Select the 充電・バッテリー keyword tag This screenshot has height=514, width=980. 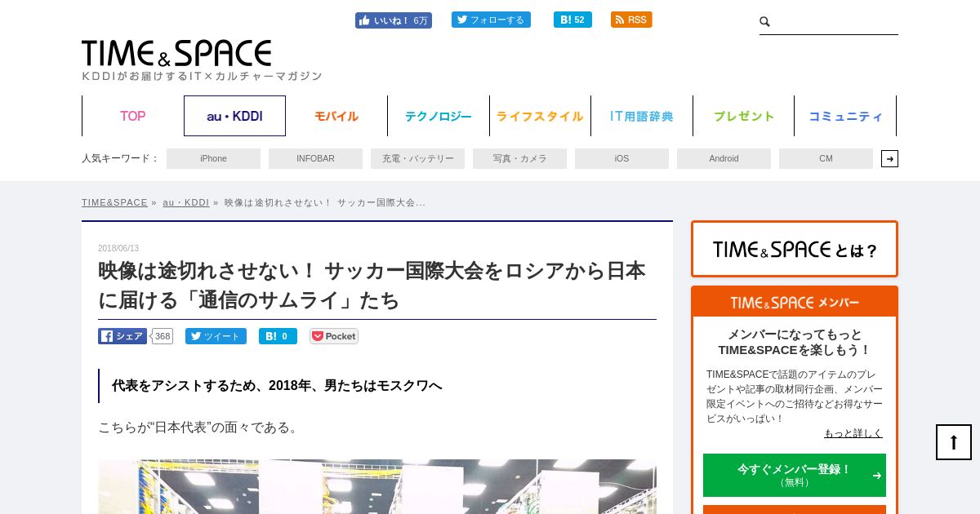click(417, 158)
